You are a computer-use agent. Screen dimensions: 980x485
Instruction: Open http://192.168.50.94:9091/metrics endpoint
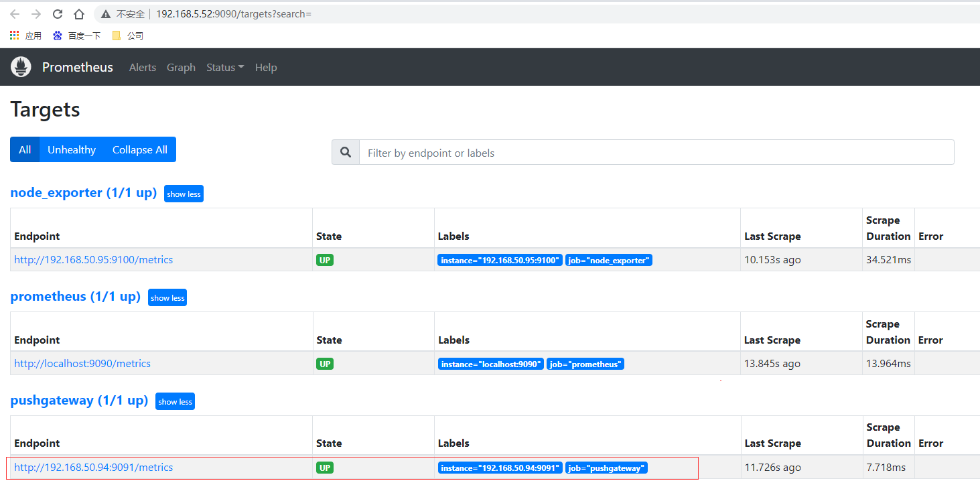click(x=93, y=468)
